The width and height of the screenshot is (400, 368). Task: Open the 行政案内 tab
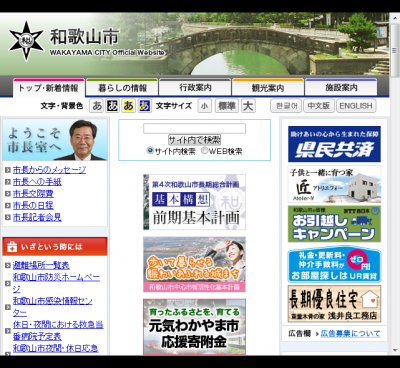(195, 88)
